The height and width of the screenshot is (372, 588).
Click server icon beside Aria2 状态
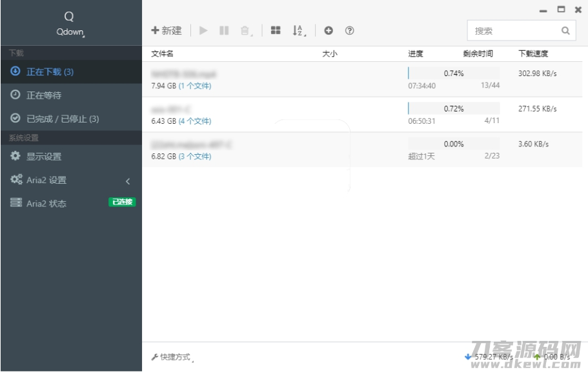15,202
